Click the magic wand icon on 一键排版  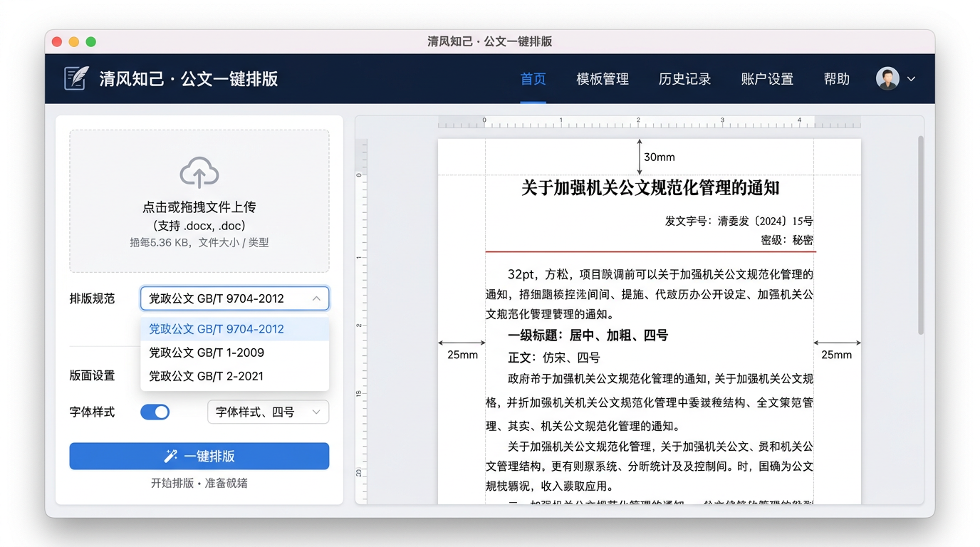[x=171, y=456]
